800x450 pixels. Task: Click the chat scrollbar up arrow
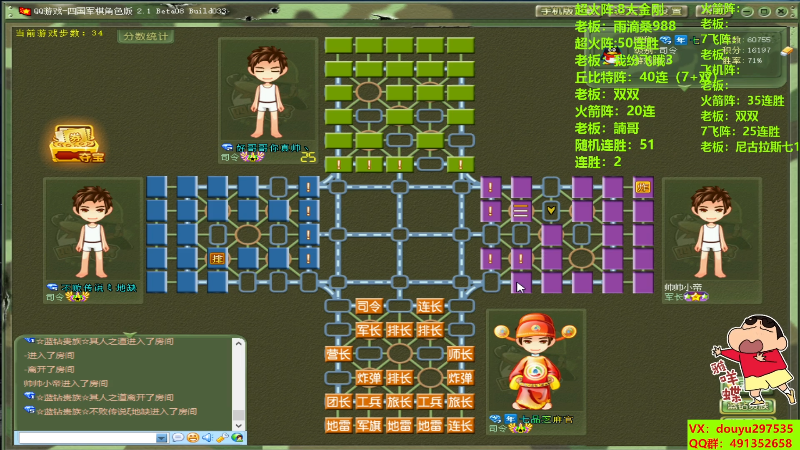(x=238, y=344)
